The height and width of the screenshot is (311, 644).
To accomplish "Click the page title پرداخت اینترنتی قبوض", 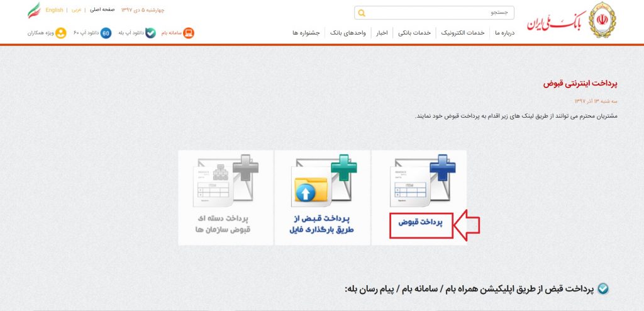I will tap(580, 84).
